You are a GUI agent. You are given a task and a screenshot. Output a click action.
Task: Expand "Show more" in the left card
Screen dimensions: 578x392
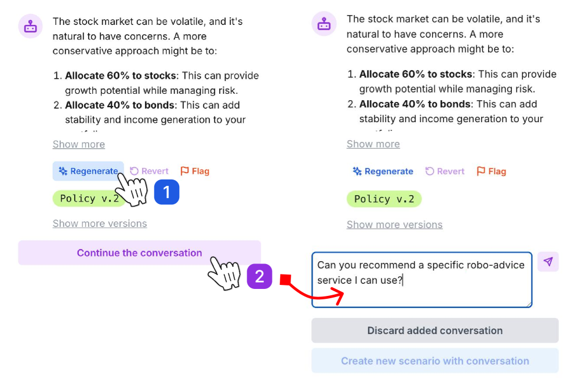pos(79,144)
